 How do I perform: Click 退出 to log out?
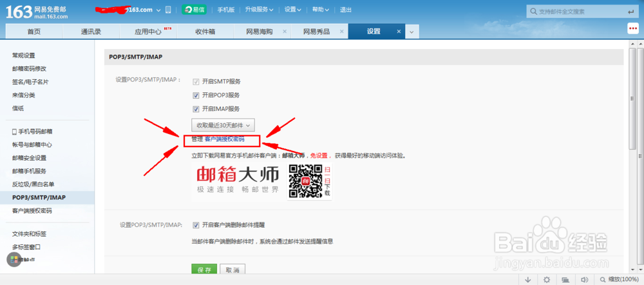click(x=346, y=10)
